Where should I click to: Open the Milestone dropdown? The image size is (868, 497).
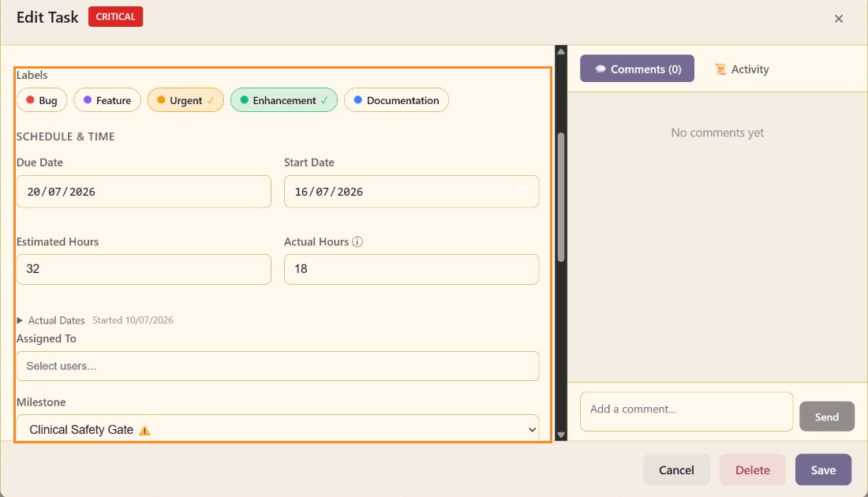[278, 429]
